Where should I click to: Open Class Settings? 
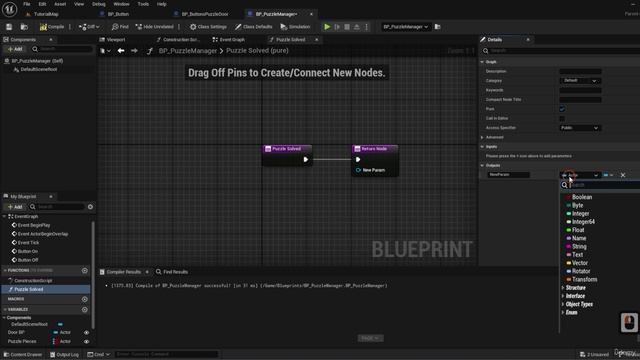[208, 27]
